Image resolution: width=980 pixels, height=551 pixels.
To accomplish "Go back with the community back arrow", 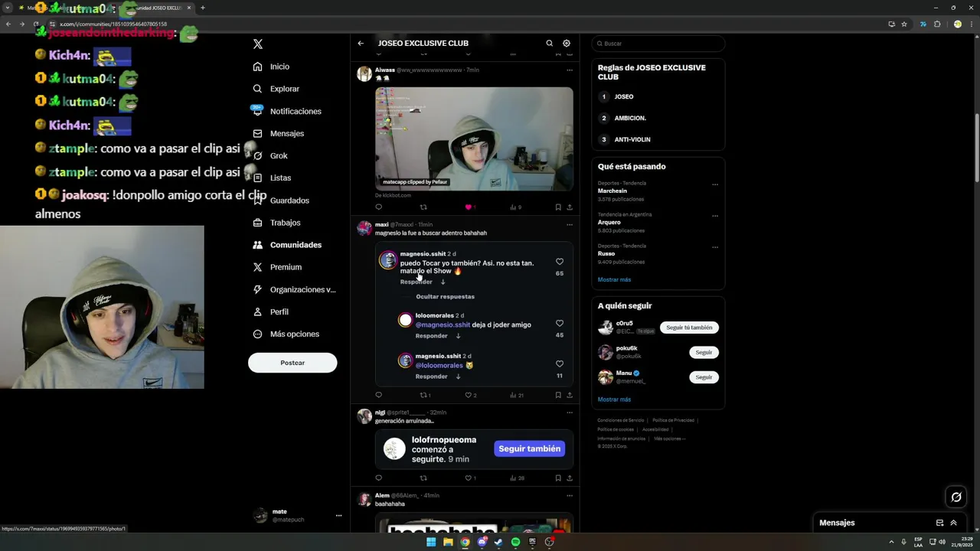I will click(361, 44).
